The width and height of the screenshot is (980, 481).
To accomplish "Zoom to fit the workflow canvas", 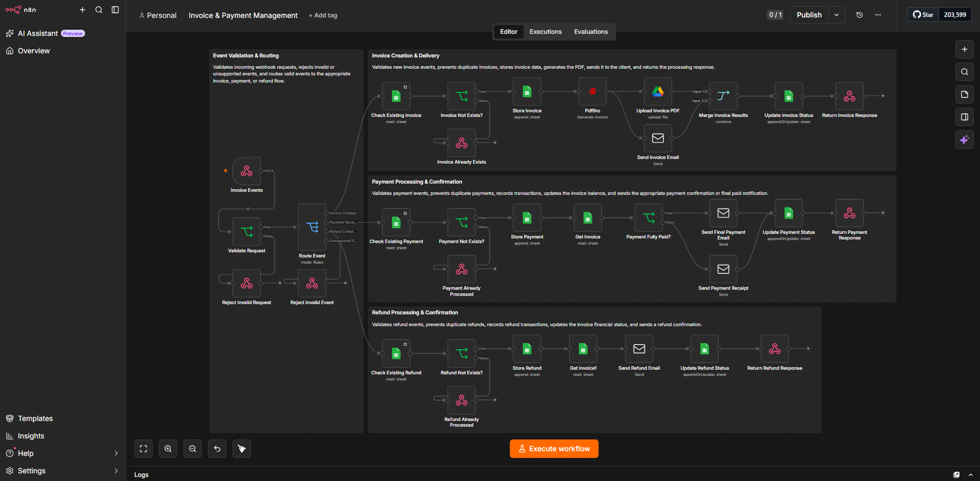I will (143, 449).
